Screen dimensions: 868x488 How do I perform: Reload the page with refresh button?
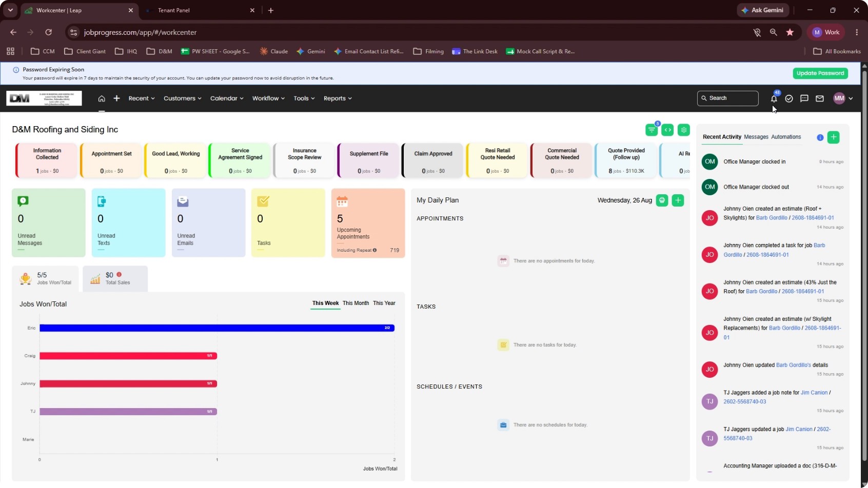(48, 32)
